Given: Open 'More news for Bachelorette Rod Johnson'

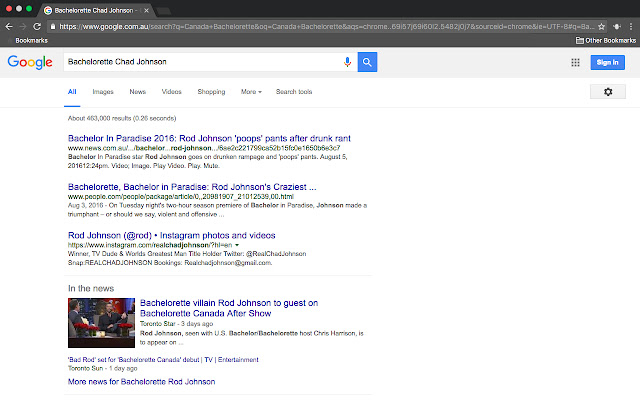Looking at the screenshot, I should point(140,382).
